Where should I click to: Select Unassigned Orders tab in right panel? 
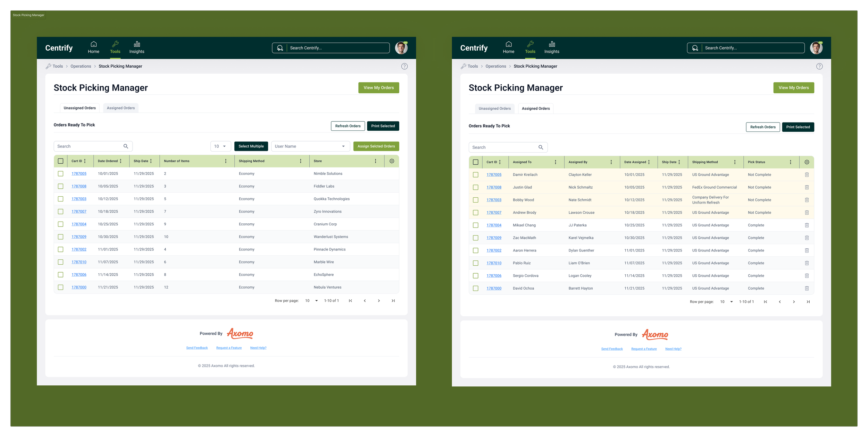coord(494,109)
